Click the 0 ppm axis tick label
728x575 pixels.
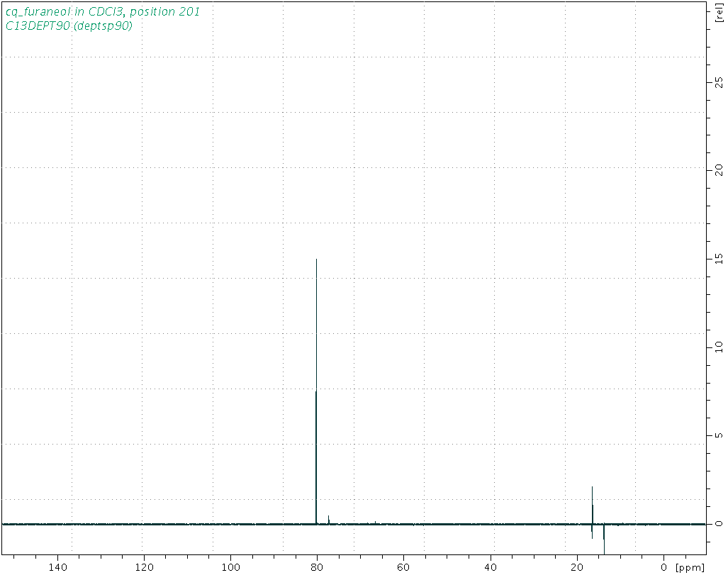[x=664, y=567]
